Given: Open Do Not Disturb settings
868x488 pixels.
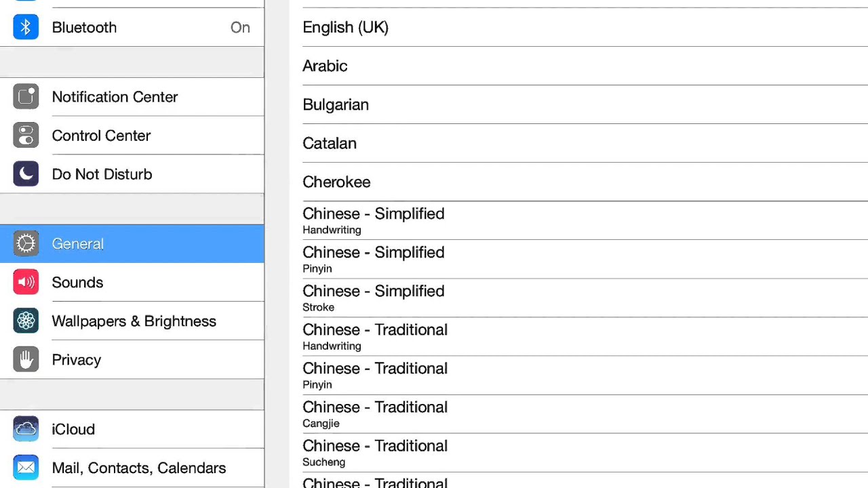Looking at the screenshot, I should pyautogui.click(x=132, y=174).
